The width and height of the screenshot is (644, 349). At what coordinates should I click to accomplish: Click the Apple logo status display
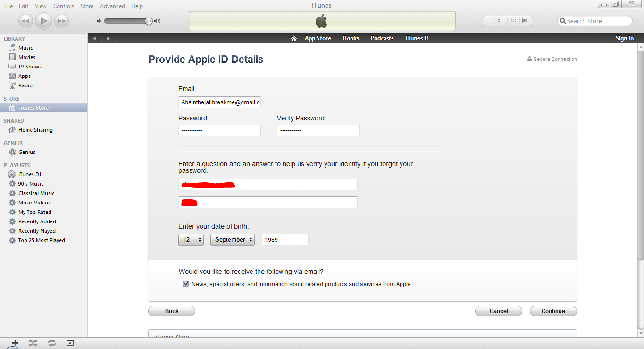click(x=322, y=21)
